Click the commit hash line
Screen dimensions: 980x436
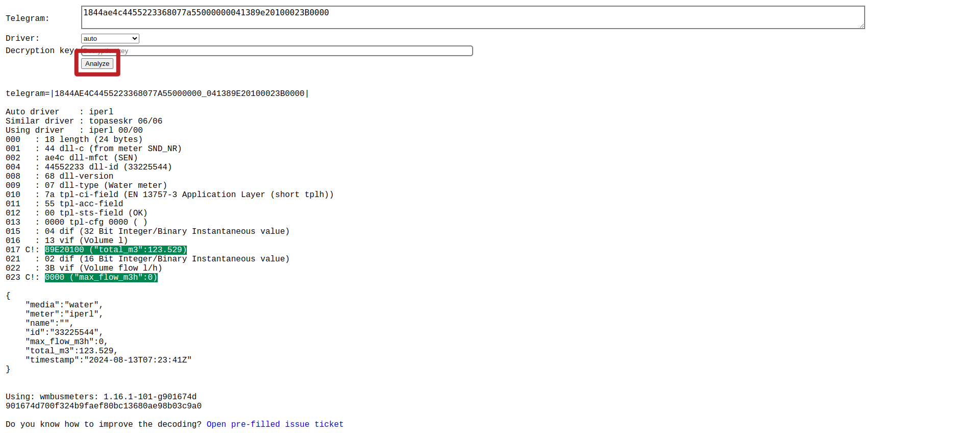[104, 406]
